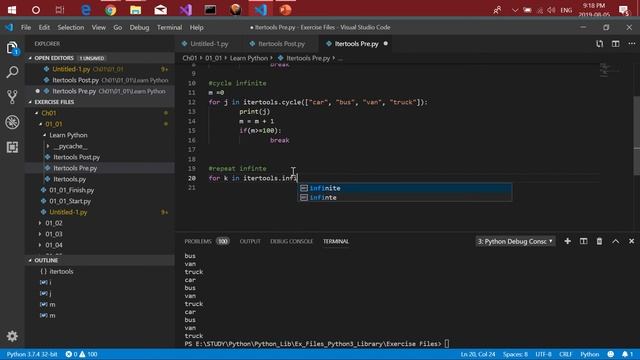The height and width of the screenshot is (360, 640).
Task: Select the 'infinite' autocomplete suggestion
Action: [x=405, y=188]
